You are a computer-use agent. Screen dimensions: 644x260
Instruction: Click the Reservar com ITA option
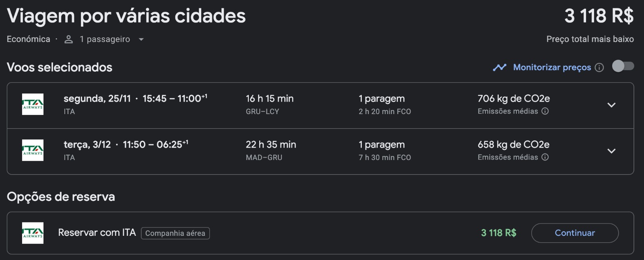97,233
